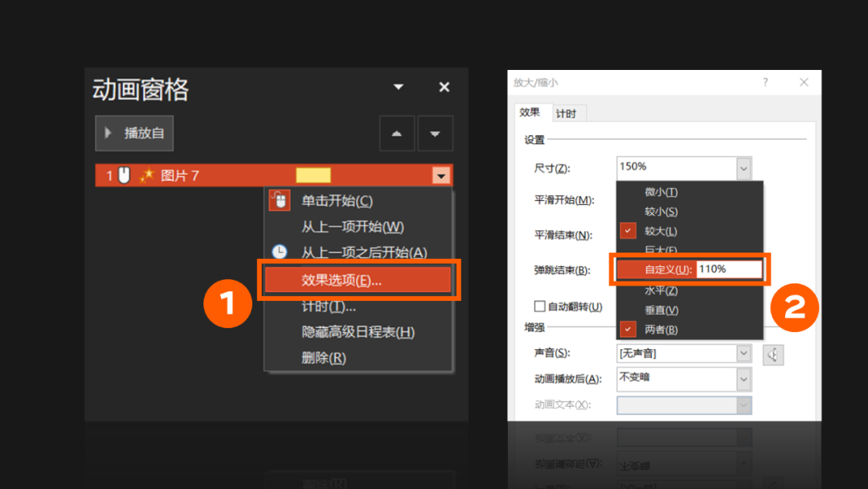Click the clock icon for 从上一项之后开始
The width and height of the screenshot is (868, 489).
[279, 253]
